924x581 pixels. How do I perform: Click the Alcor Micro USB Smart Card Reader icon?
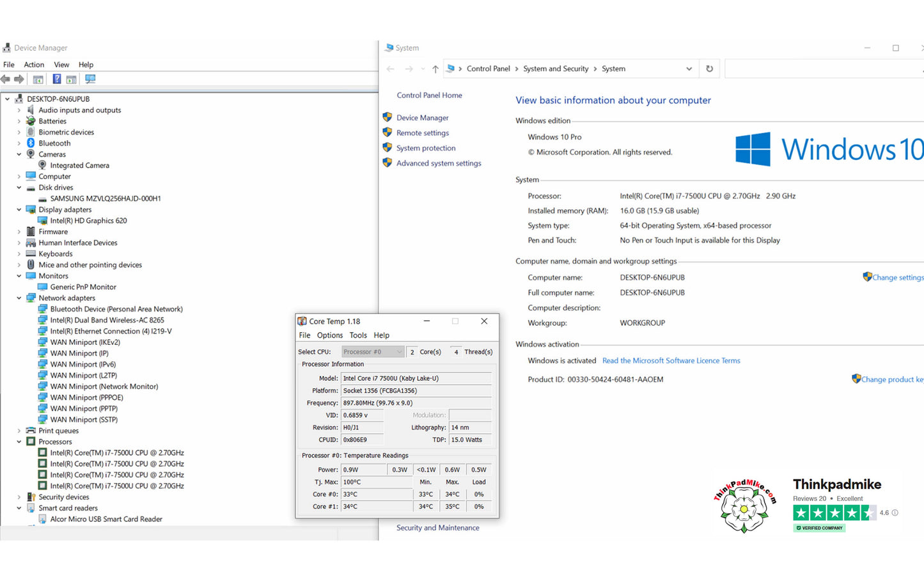[x=42, y=520]
